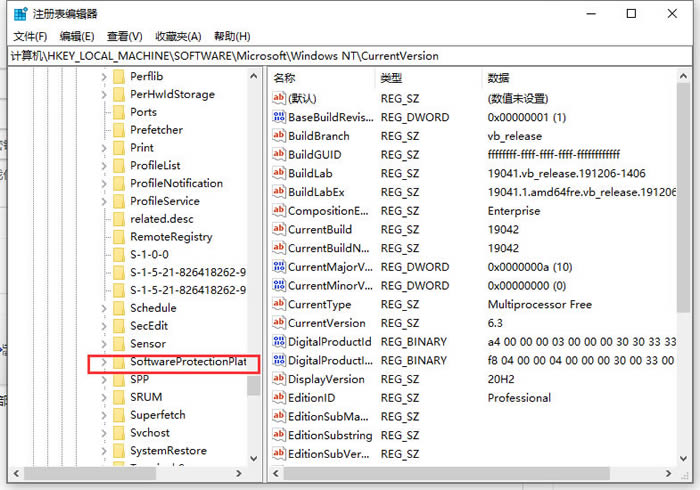Click the Schedule key folder icon
Viewport: 700px width, 490px height.
tap(118, 308)
